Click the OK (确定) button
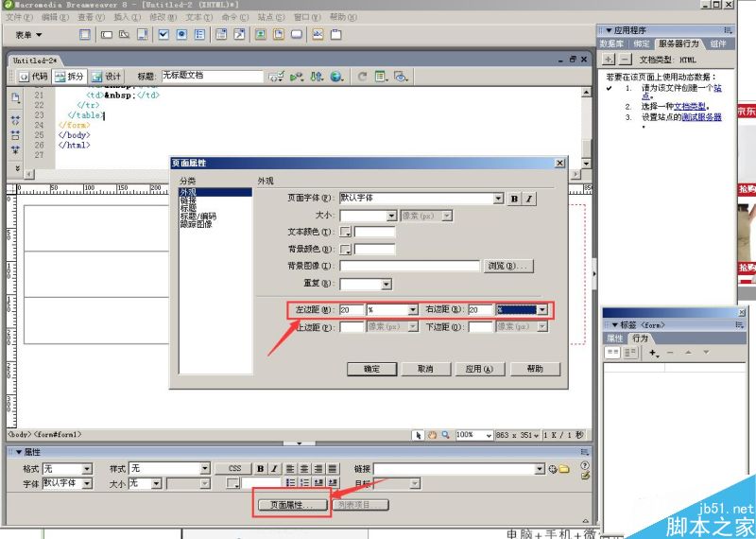The height and width of the screenshot is (539, 756). (371, 369)
